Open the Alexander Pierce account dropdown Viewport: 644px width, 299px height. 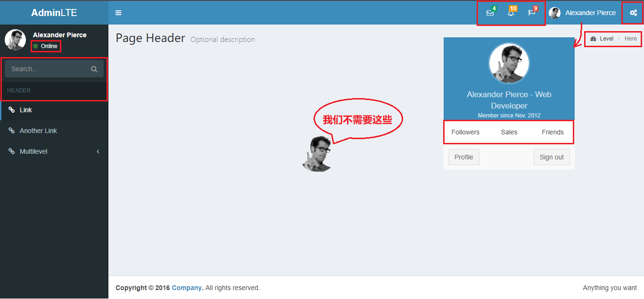point(583,13)
